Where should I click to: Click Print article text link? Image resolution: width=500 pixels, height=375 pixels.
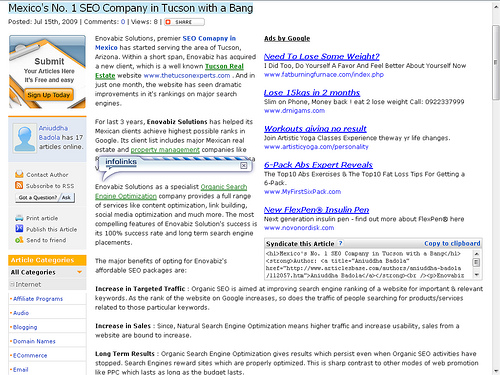42,218
